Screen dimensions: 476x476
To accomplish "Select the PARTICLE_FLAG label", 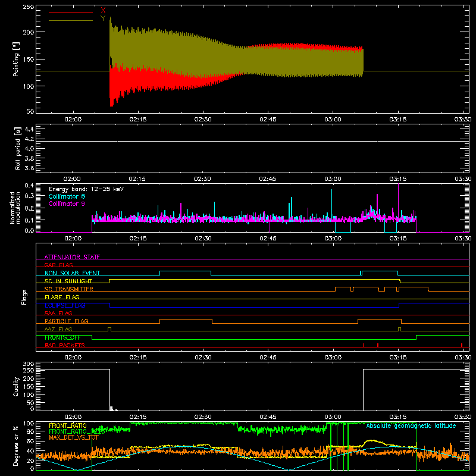I will [x=67, y=321].
